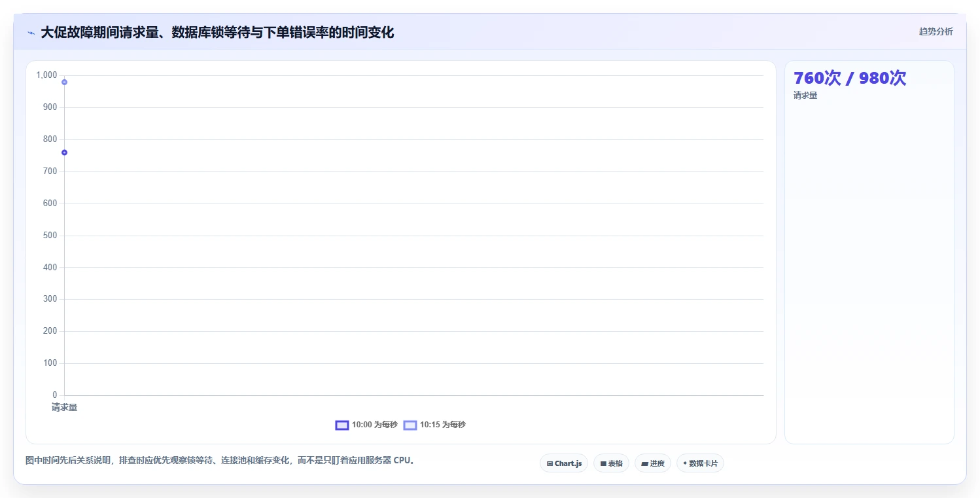The height and width of the screenshot is (498, 980).
Task: Toggle the 10:15 为每秒 legend series
Action: click(434, 425)
